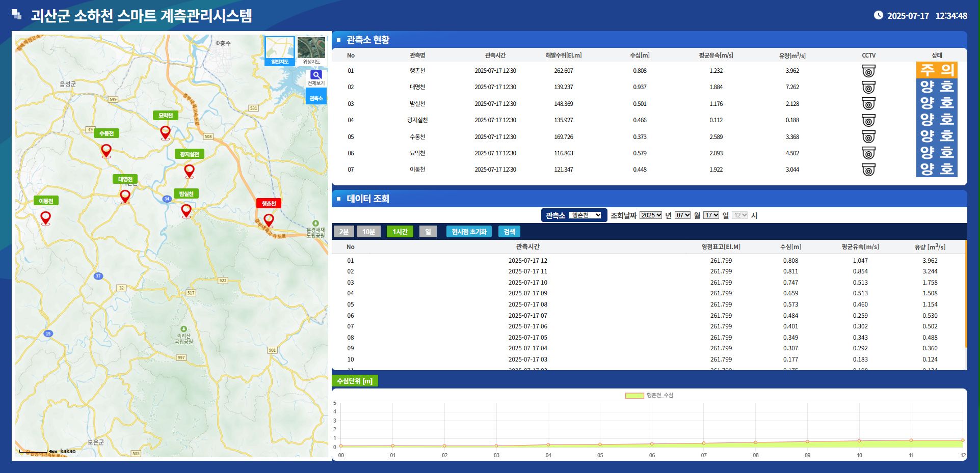Open CCTV camera for 대명천 station
The image size is (980, 473).
(868, 87)
